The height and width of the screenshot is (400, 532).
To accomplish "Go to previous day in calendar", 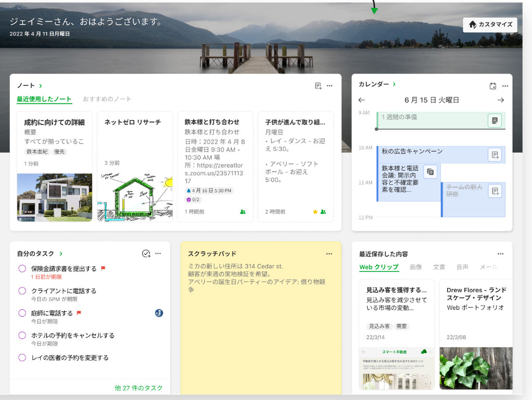I will point(362,100).
